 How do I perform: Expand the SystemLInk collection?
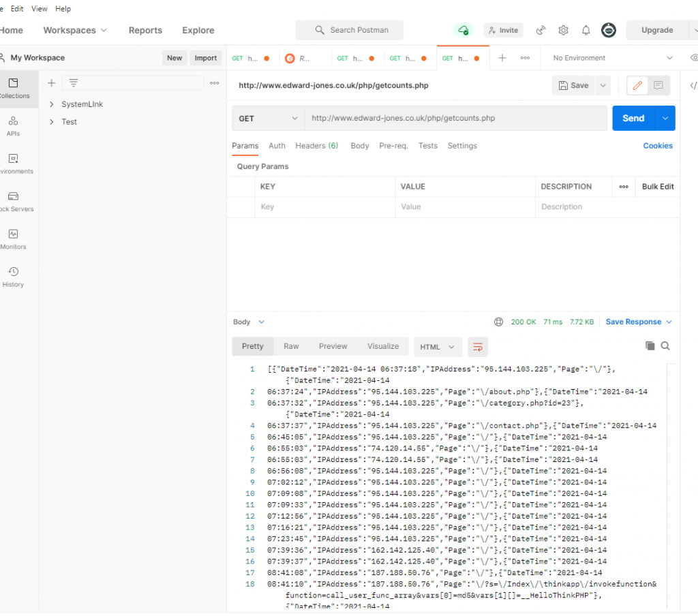point(52,104)
